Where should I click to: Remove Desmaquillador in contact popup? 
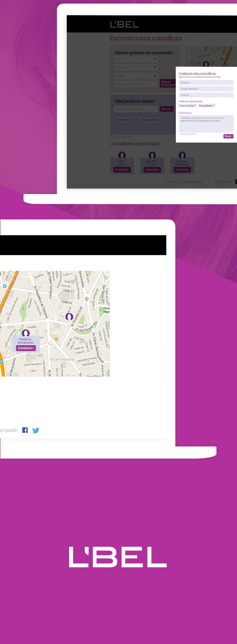214,106
